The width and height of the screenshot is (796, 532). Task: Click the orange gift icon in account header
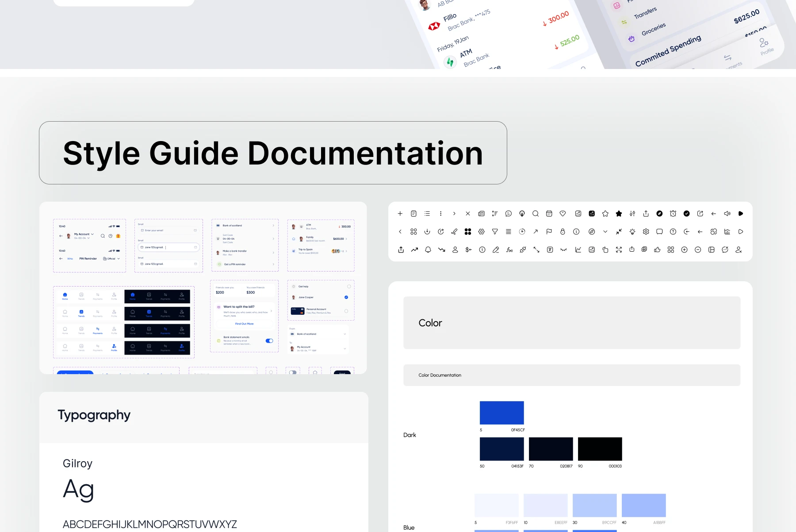pos(118,236)
